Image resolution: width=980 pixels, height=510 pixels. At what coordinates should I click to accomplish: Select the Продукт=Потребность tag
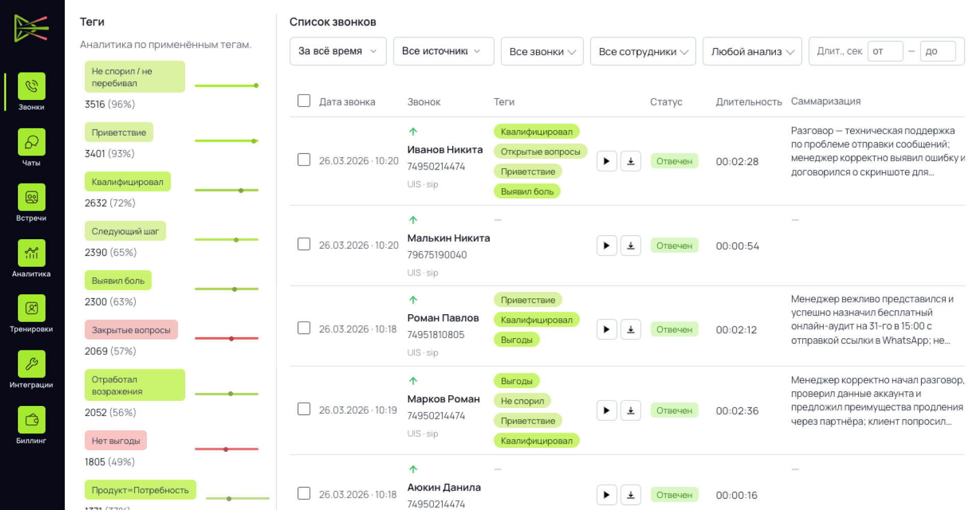[140, 490]
